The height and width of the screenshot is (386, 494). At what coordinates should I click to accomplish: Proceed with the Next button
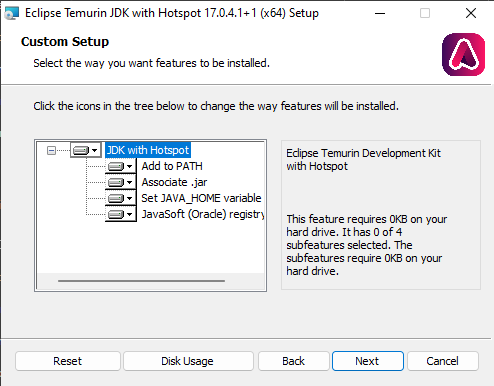point(368,361)
